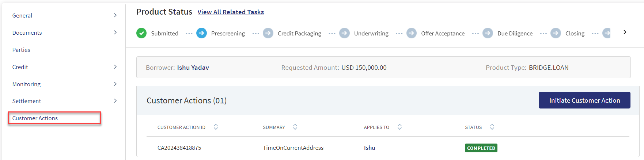Expand the General sidebar section

pyautogui.click(x=115, y=15)
